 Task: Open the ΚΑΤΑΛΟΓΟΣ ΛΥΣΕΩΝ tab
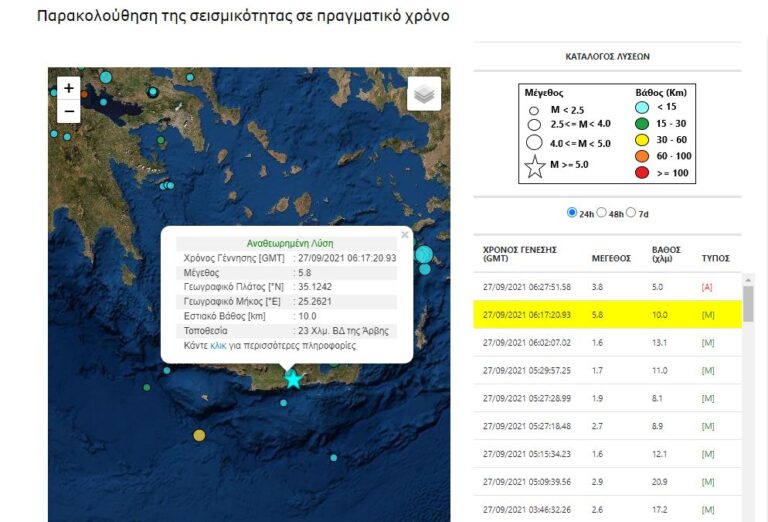point(607,57)
